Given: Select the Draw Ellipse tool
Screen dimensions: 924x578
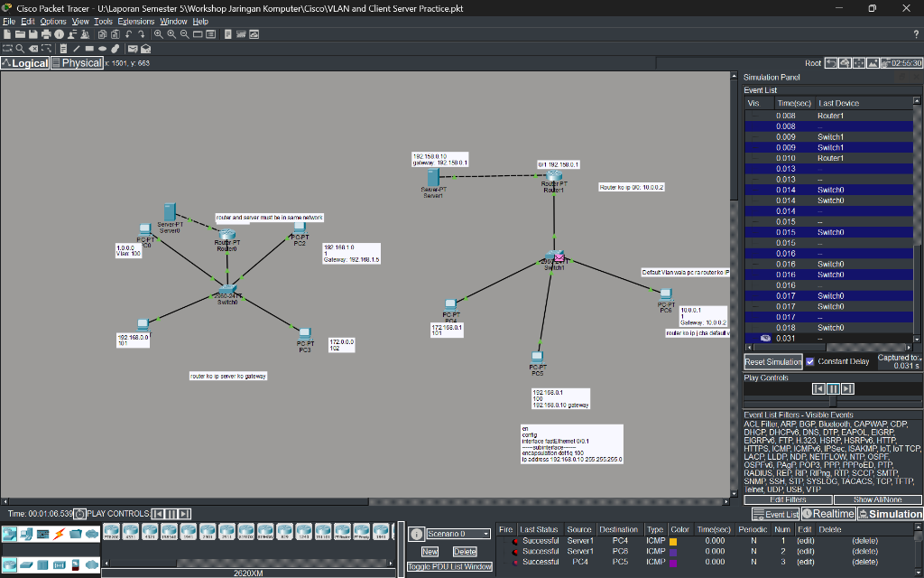Looking at the screenshot, I should (x=103, y=49).
